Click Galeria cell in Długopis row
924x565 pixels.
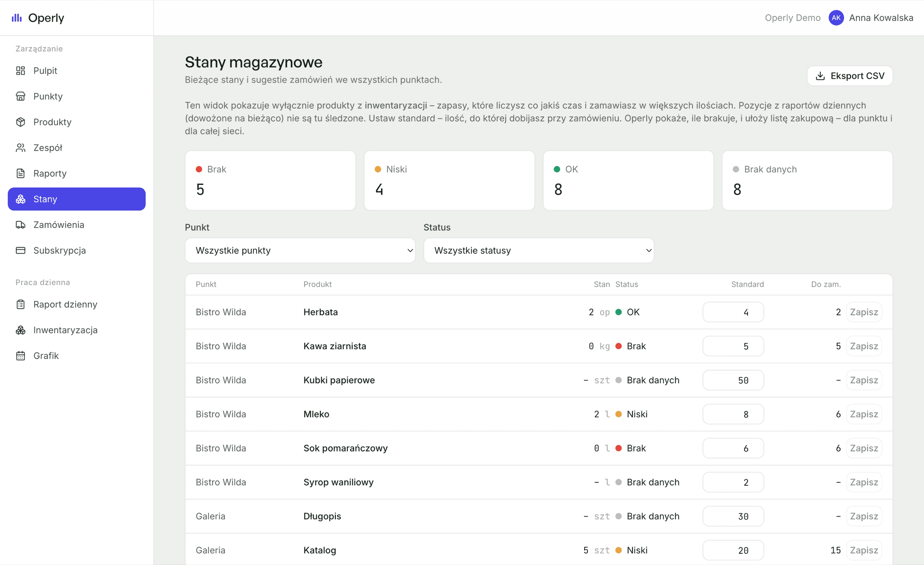pos(210,516)
